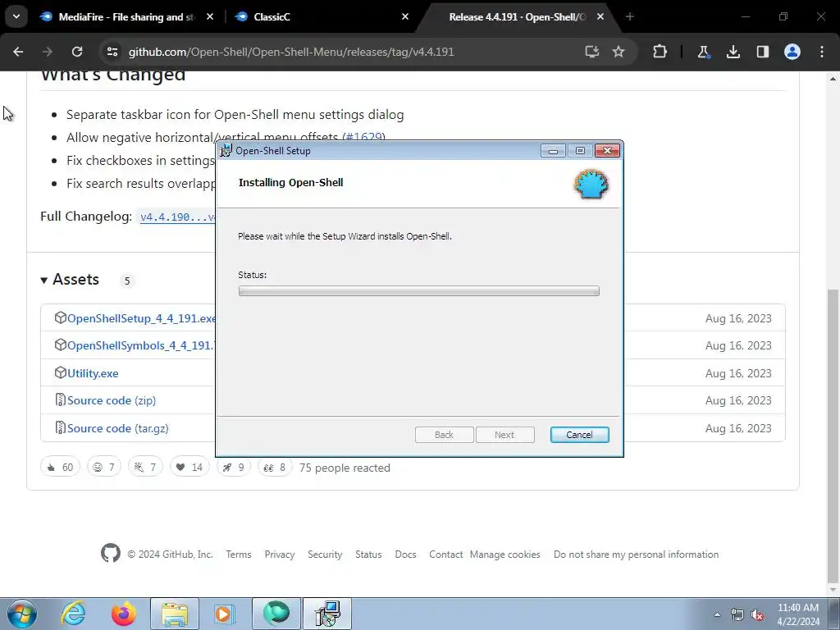The height and width of the screenshot is (630, 840).
Task: Show the browser downloads
Action: click(x=733, y=52)
